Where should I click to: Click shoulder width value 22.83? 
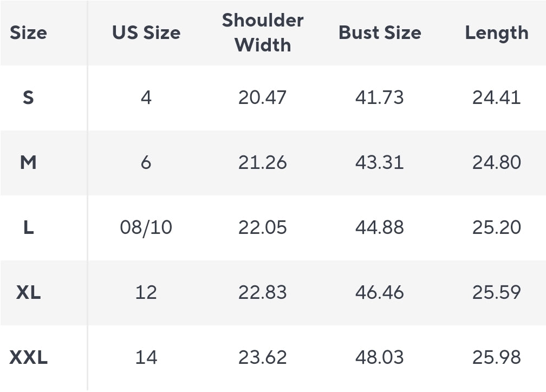point(263,292)
